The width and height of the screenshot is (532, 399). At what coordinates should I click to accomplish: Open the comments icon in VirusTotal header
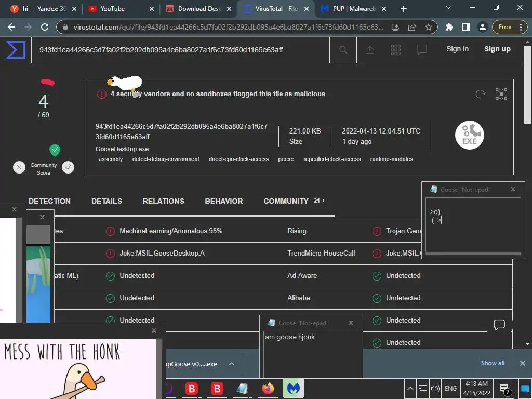coord(422,50)
